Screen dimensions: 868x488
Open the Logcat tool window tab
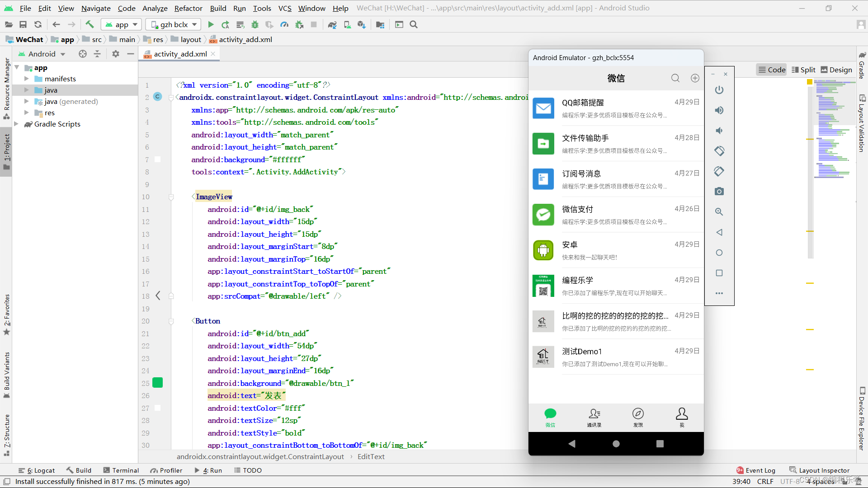click(37, 470)
